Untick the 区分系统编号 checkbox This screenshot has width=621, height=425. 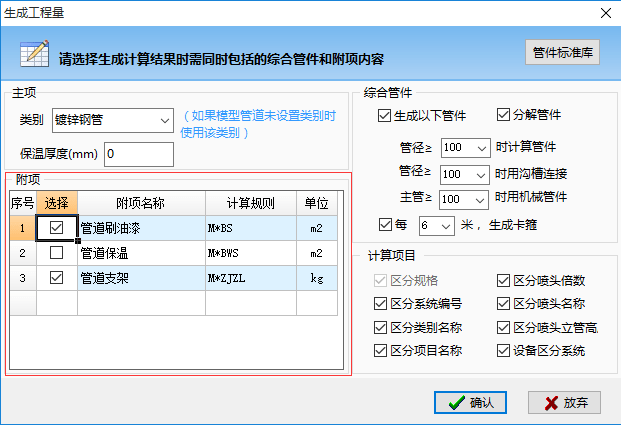tap(380, 304)
